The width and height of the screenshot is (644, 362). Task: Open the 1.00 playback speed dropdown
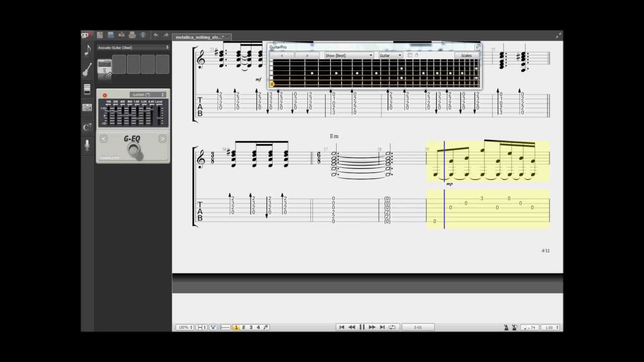[551, 327]
